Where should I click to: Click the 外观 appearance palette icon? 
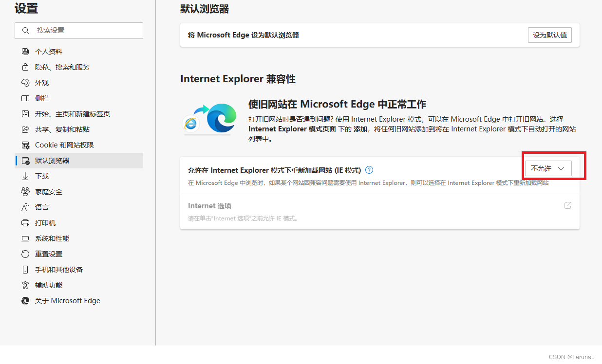[x=25, y=83]
